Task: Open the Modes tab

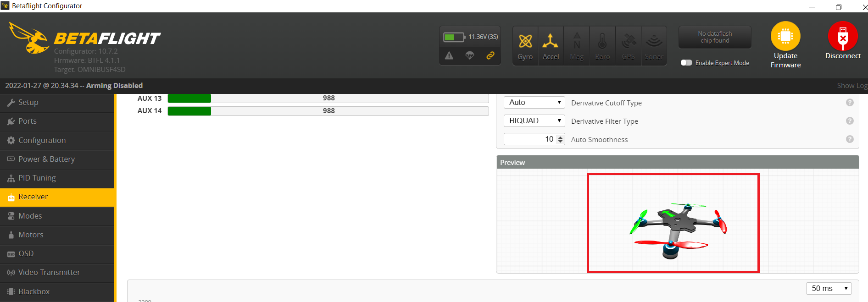Action: click(x=57, y=216)
